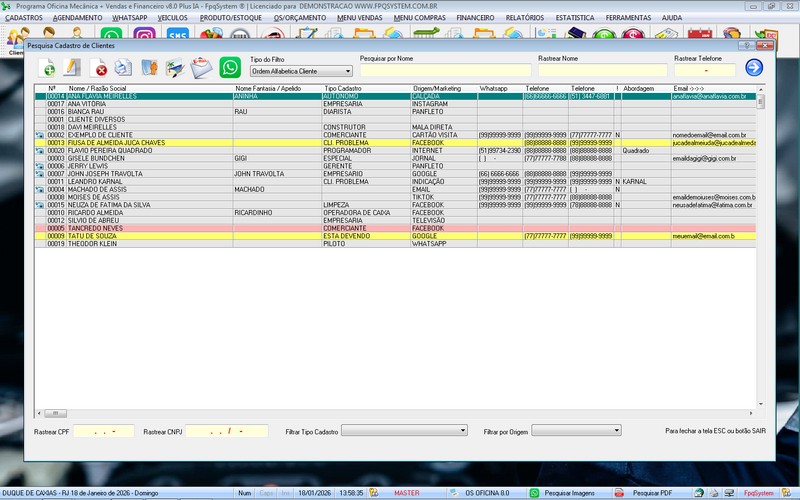Click the envelope email icon in toolbar
The height and width of the screenshot is (500, 800).
pyautogui.click(x=202, y=68)
